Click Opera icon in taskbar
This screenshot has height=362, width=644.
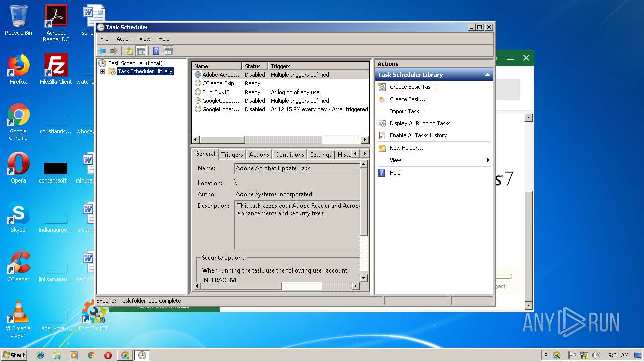click(x=108, y=355)
